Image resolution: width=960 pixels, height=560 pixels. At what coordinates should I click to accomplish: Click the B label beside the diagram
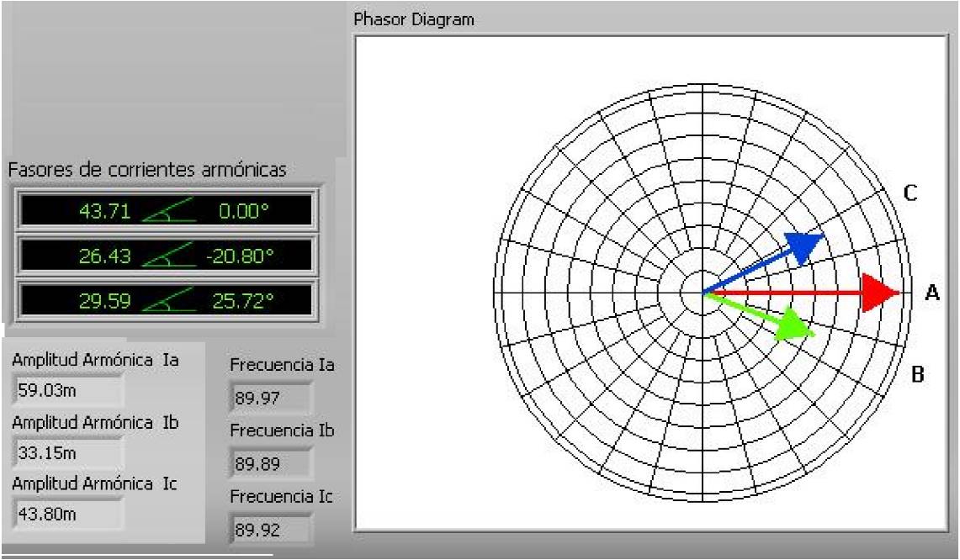coord(919,374)
